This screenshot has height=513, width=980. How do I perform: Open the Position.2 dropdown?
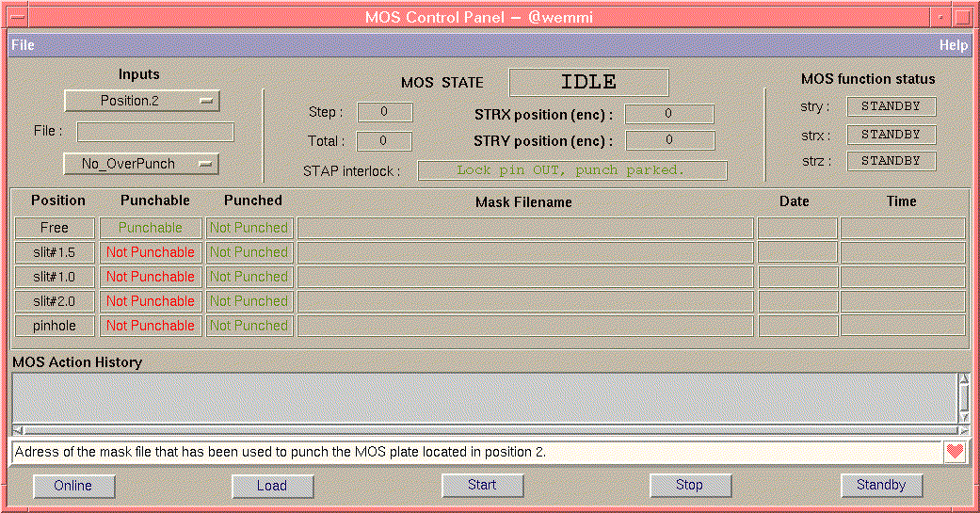141,101
